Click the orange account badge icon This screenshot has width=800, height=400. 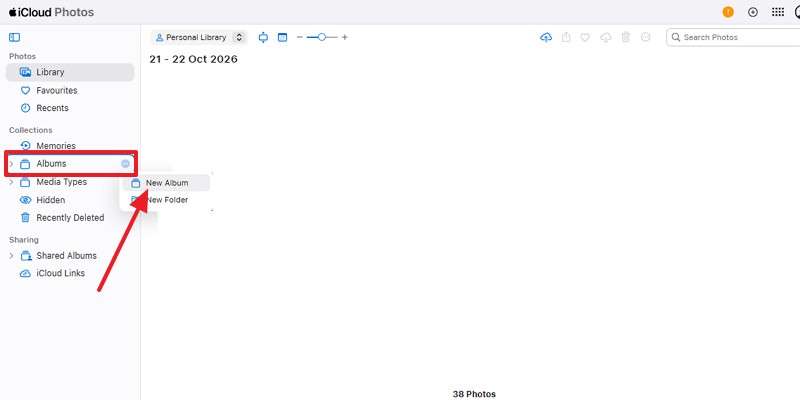728,12
